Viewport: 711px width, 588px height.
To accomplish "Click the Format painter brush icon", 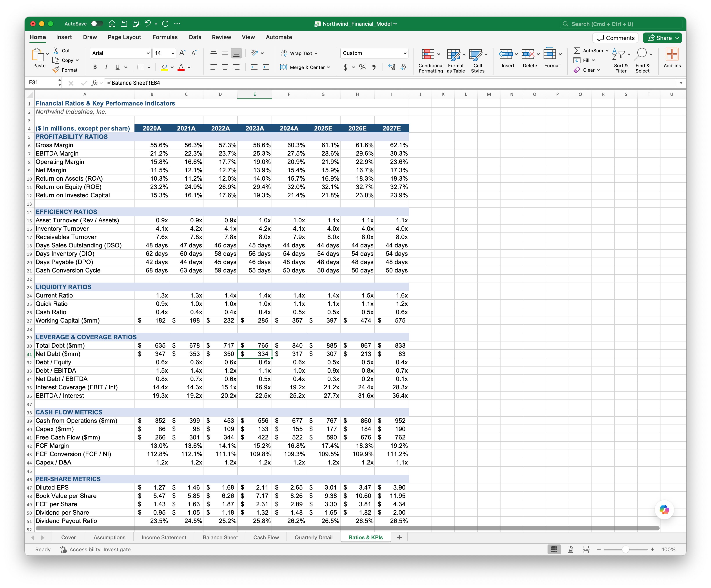I will pos(56,70).
